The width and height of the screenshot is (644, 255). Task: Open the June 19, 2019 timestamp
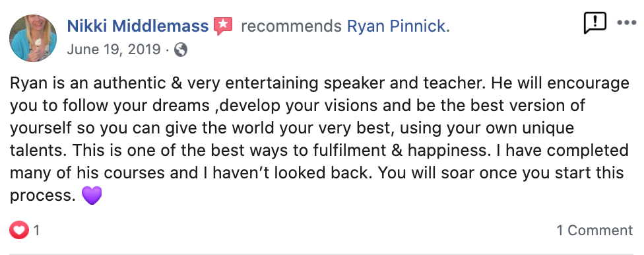(113, 50)
